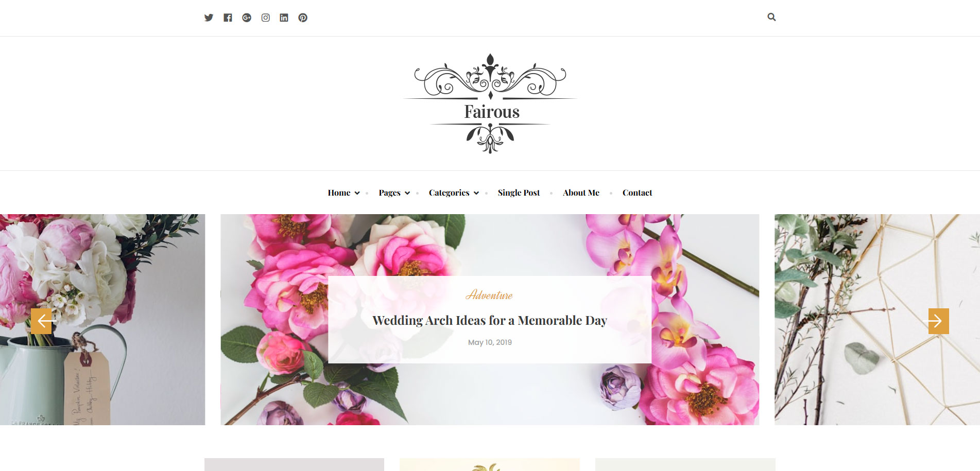Click the Fairous logo

click(x=490, y=103)
